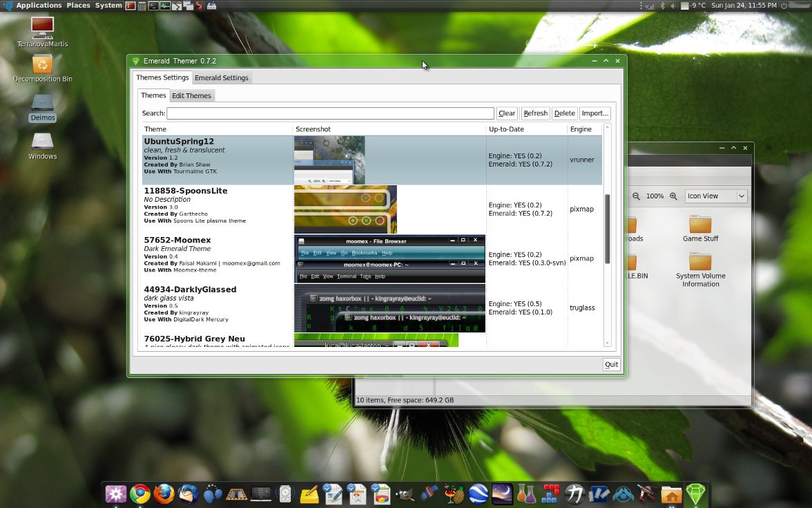Open the pineapple cocktail dock icon

click(x=454, y=493)
